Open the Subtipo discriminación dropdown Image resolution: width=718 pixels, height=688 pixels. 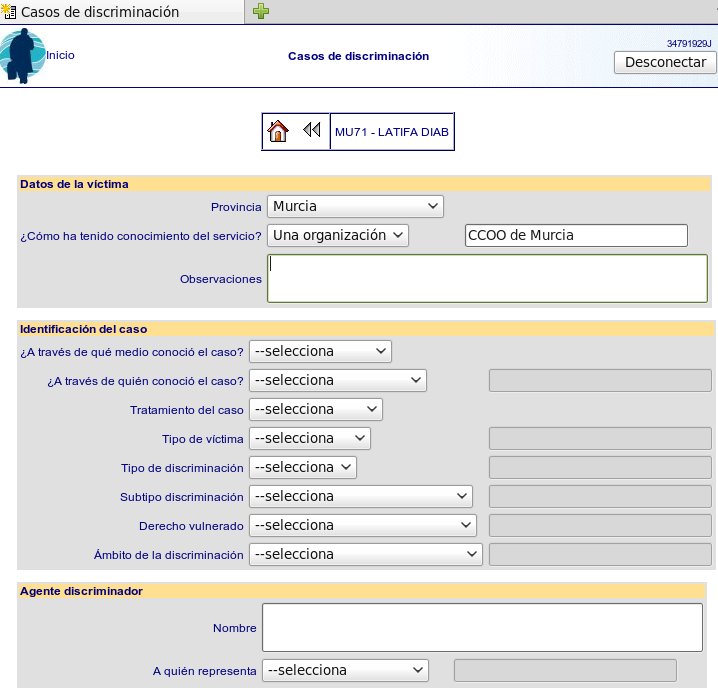point(361,496)
